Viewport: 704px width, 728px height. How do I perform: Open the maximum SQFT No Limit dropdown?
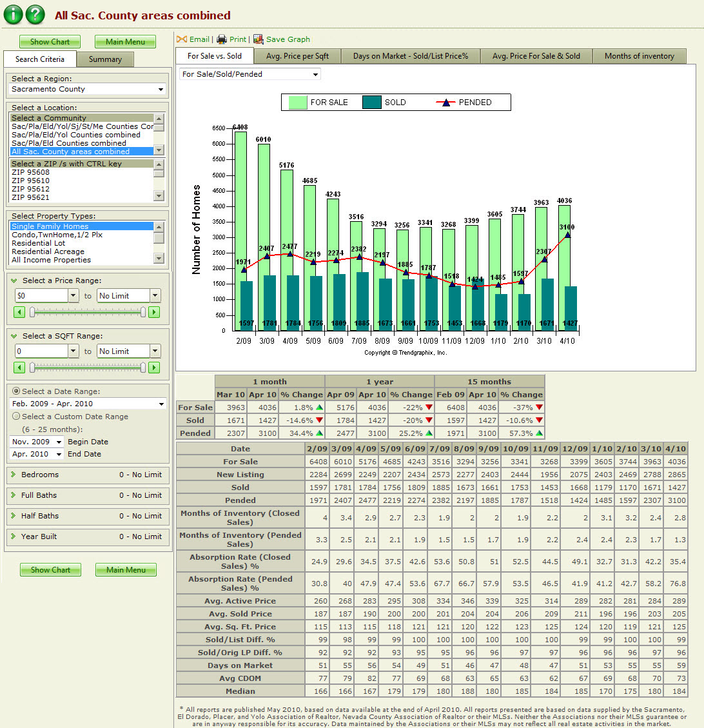pyautogui.click(x=155, y=351)
